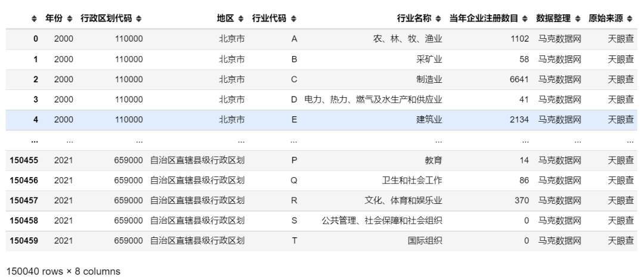The image size is (644, 279).
Task: Click the 行业代码 column header text
Action: point(269,18)
